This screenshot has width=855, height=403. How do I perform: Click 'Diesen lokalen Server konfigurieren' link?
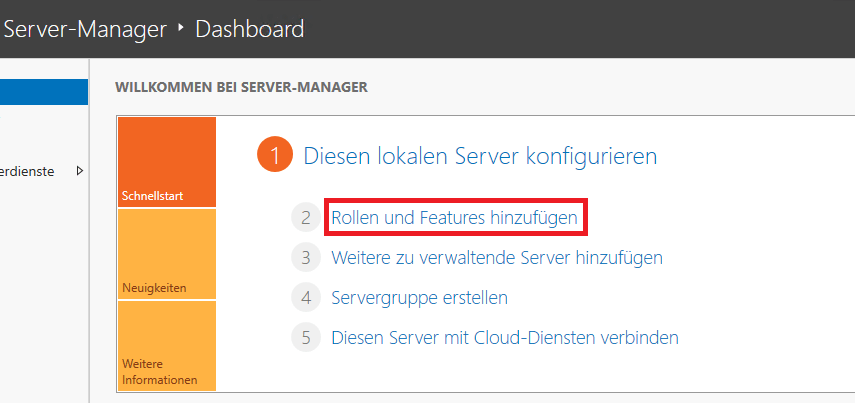pos(480,156)
